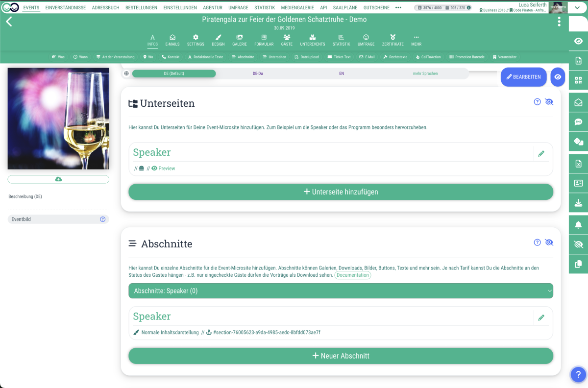This screenshot has width=588, height=388.
Task: Open the QR code sidebar icon
Action: click(578, 80)
